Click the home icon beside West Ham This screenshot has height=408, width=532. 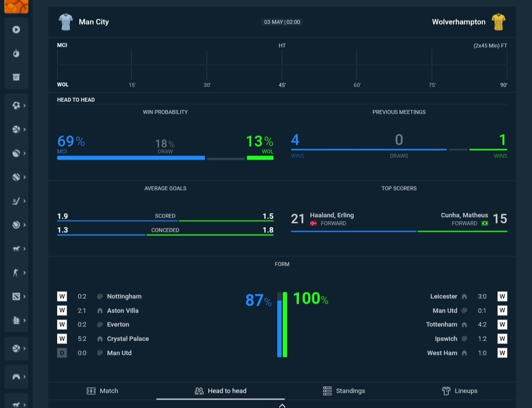[x=465, y=353]
